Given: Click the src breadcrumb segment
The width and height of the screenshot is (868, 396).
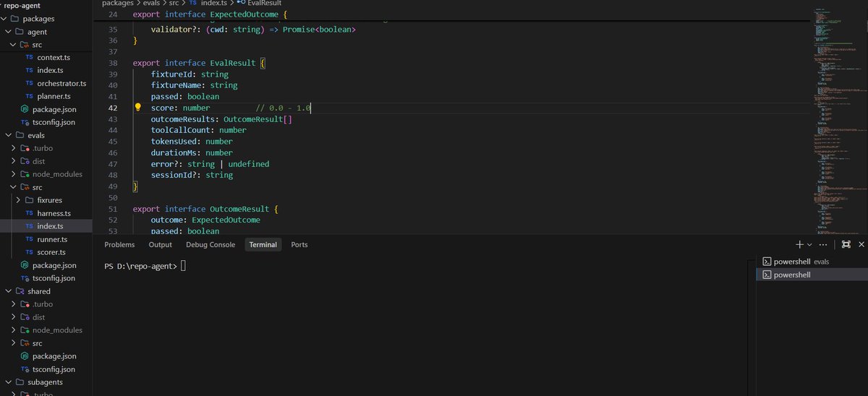Looking at the screenshot, I should pyautogui.click(x=174, y=4).
